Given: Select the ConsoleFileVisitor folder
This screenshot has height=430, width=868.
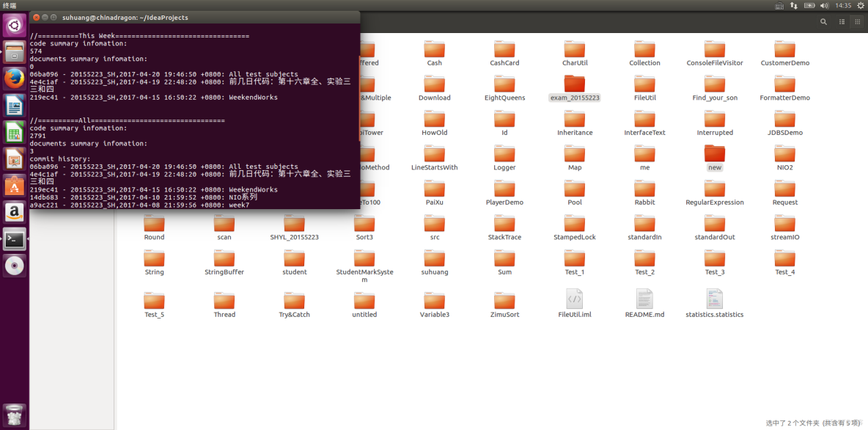Looking at the screenshot, I should tap(715, 54).
